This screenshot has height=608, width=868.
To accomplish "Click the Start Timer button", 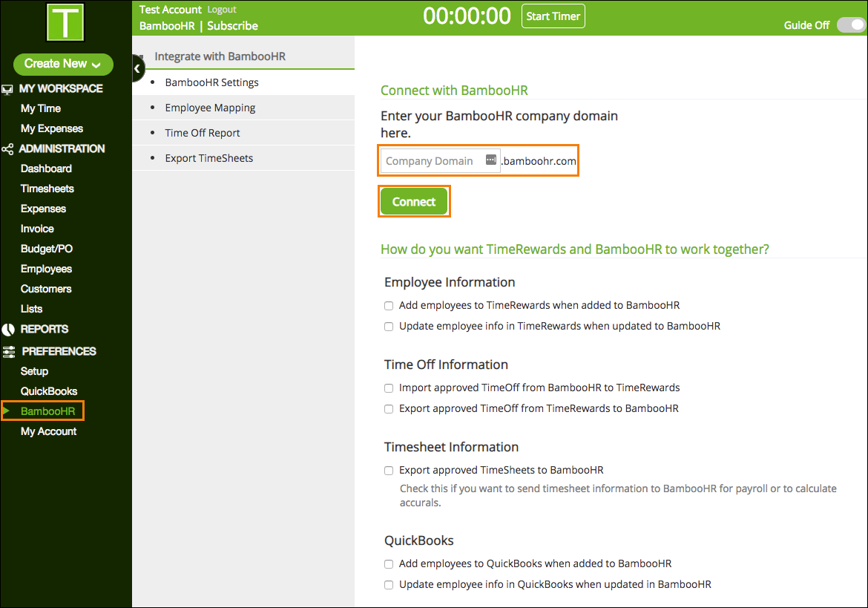I will point(553,16).
